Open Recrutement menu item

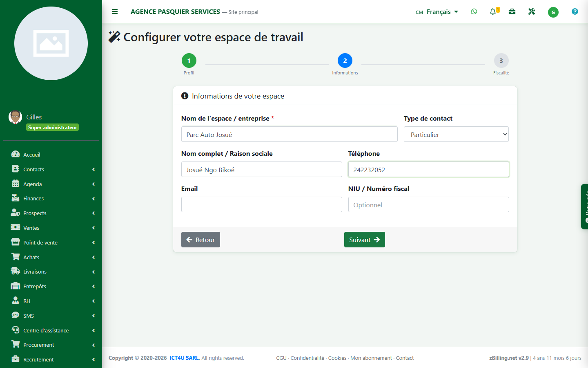(x=51, y=359)
